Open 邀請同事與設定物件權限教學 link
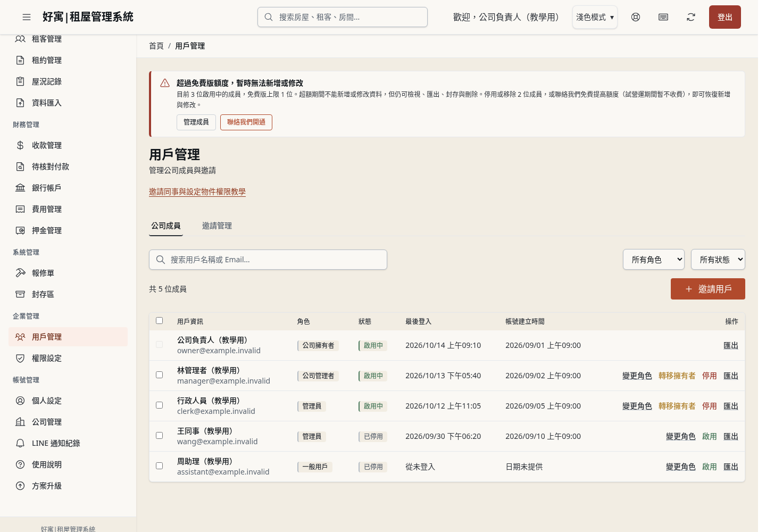766x532 pixels. (197, 192)
